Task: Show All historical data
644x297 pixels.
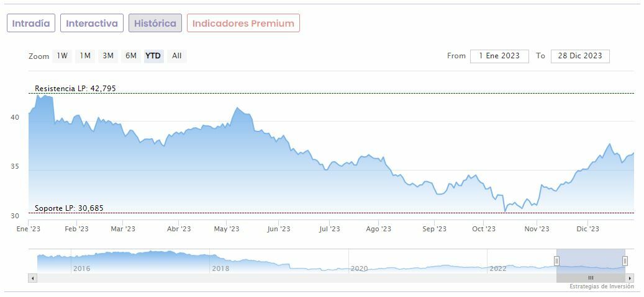Action: pyautogui.click(x=177, y=56)
